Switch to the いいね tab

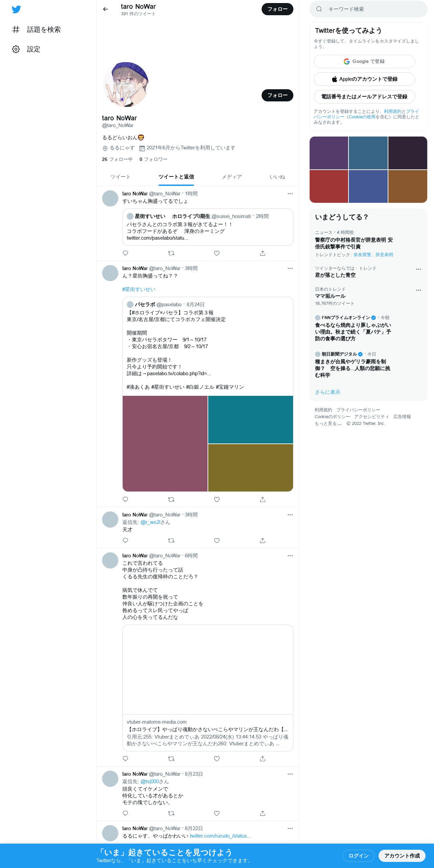277,177
